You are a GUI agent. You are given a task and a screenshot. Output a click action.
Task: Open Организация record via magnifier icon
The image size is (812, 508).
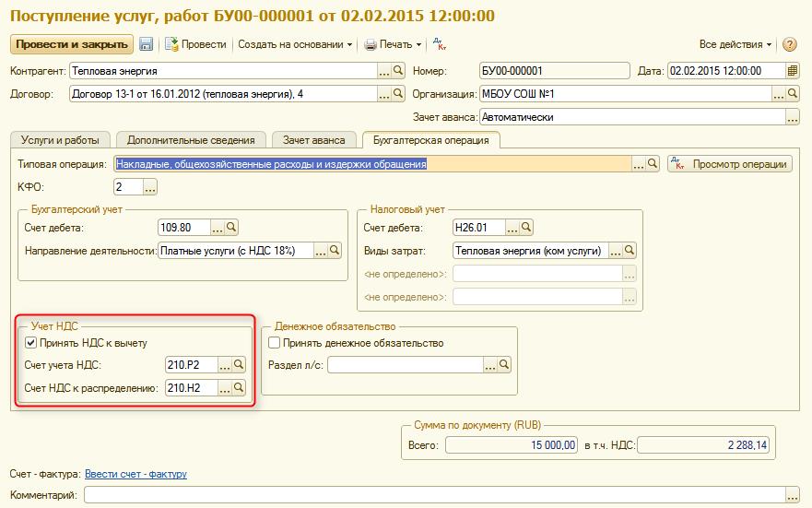793,94
